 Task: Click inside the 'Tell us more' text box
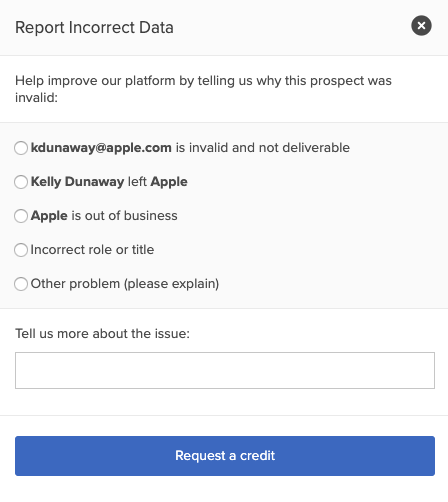225,370
